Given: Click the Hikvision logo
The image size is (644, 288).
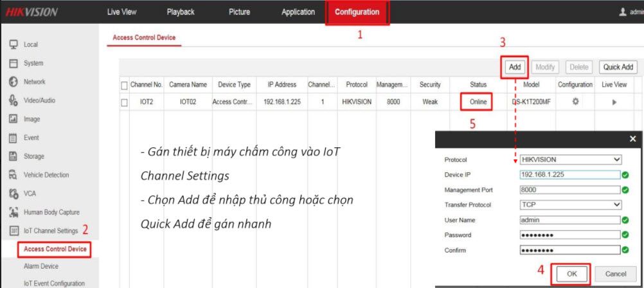Looking at the screenshot, I should coord(31,12).
